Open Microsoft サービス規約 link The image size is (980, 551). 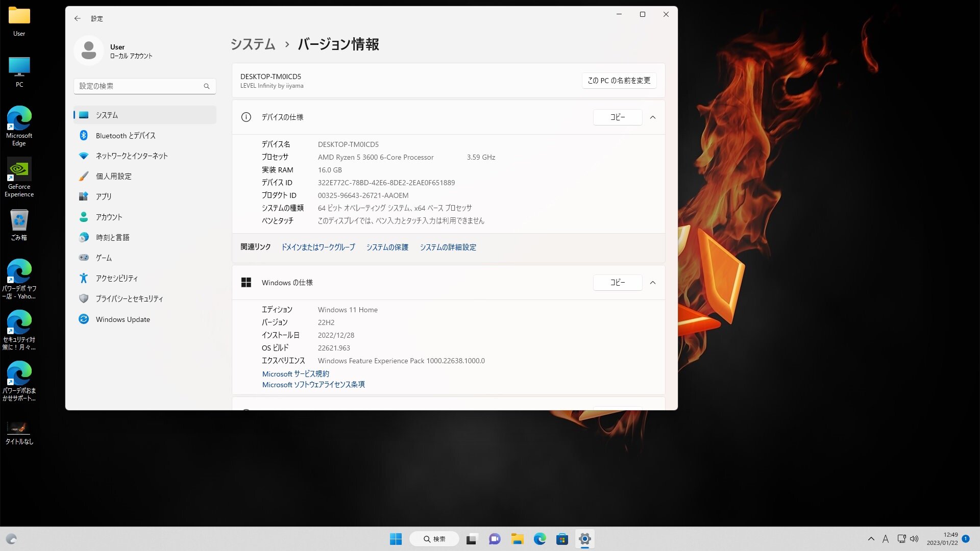296,374
